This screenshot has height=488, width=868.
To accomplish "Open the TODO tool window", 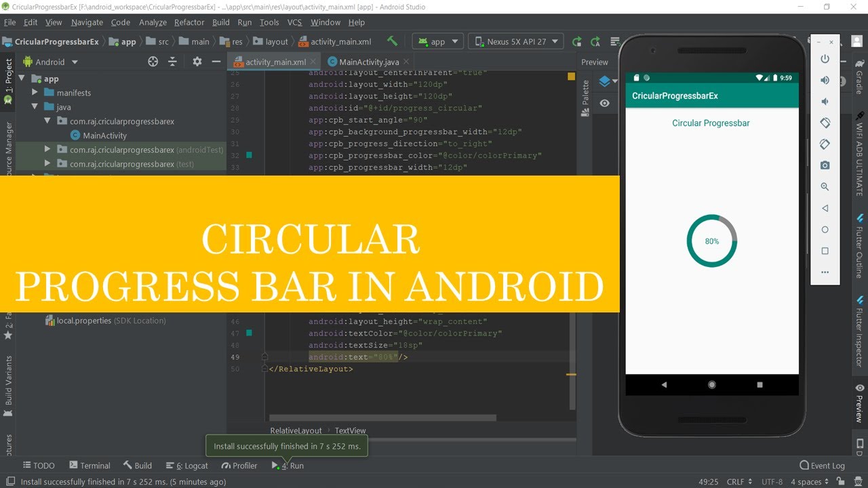I will [x=39, y=466].
